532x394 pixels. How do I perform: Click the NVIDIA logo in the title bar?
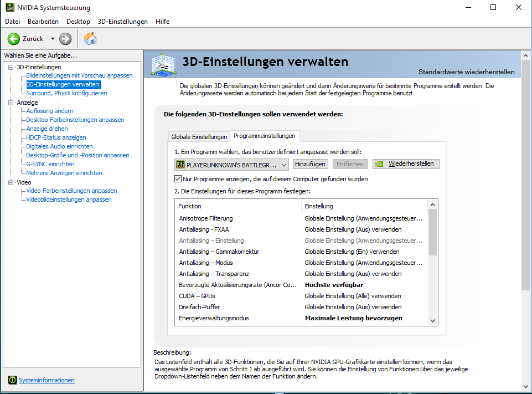pyautogui.click(x=10, y=7)
